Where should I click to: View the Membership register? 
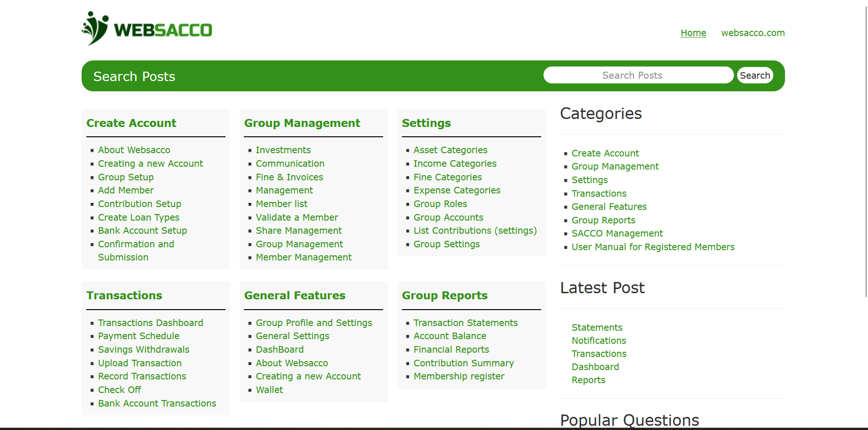click(459, 376)
